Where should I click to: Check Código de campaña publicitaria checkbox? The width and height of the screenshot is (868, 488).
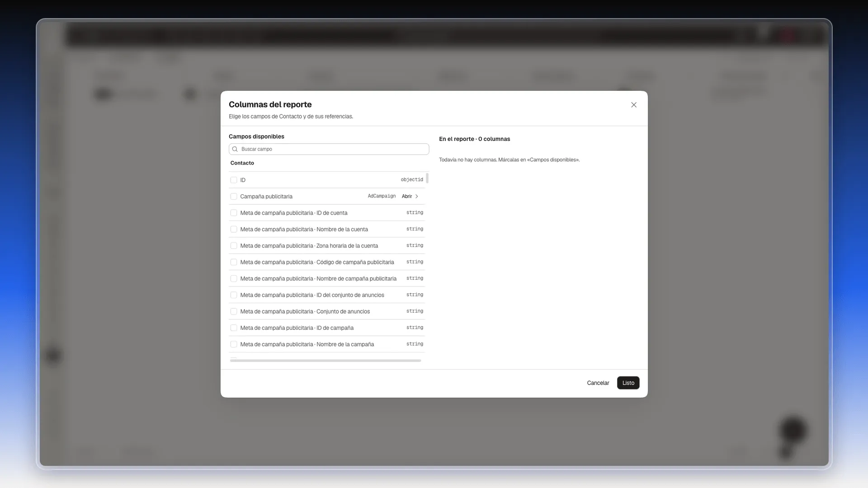(x=234, y=262)
